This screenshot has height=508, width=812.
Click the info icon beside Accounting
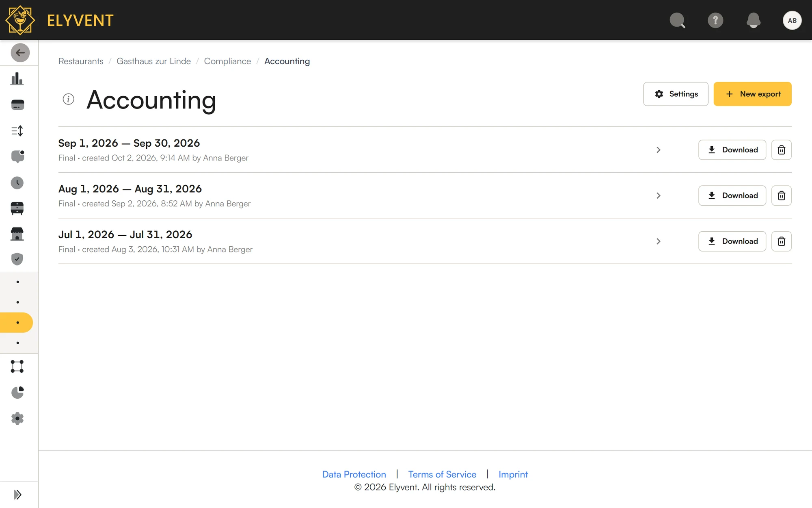coord(68,99)
